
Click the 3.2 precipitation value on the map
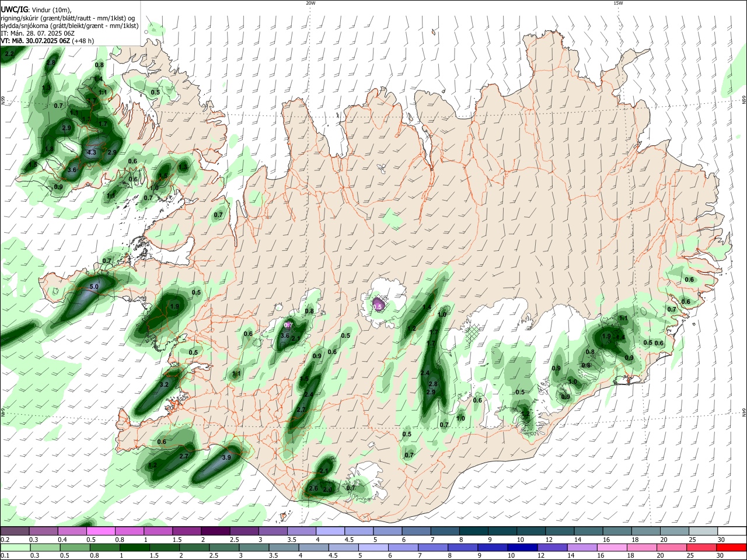164,385
